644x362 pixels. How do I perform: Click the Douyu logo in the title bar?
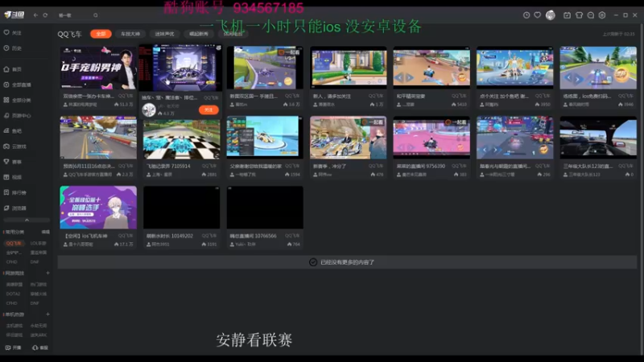(x=14, y=15)
